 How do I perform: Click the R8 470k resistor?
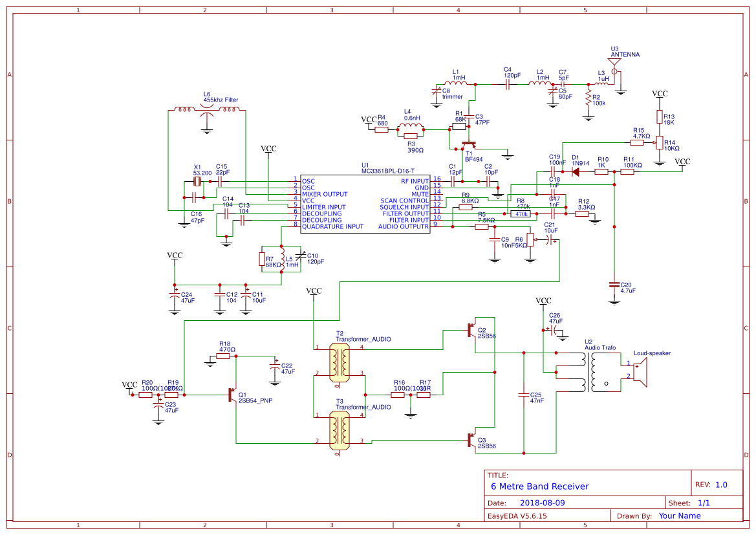pyautogui.click(x=520, y=213)
